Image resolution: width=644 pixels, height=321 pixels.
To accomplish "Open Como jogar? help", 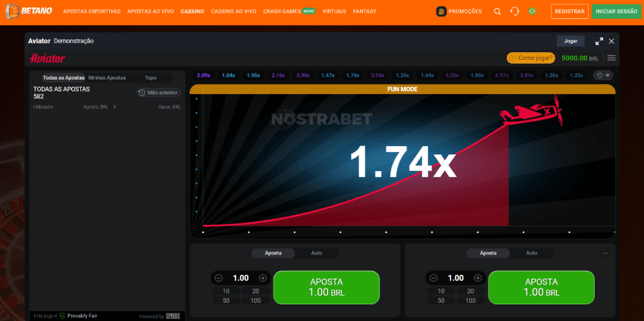I will pyautogui.click(x=530, y=58).
